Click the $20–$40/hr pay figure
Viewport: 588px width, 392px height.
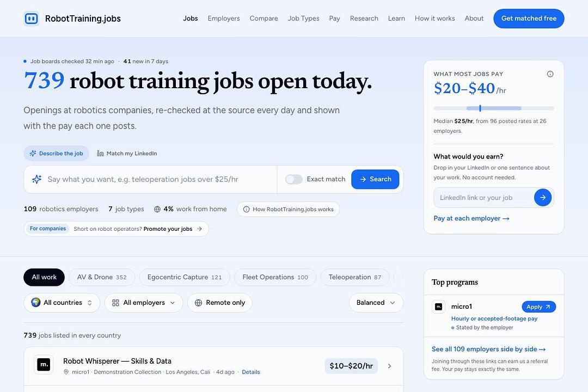pyautogui.click(x=469, y=89)
